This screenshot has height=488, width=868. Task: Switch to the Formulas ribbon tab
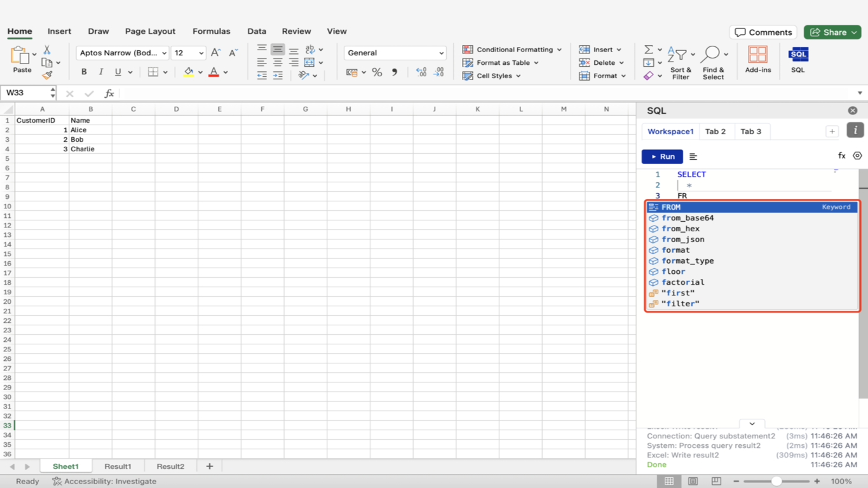click(x=212, y=31)
